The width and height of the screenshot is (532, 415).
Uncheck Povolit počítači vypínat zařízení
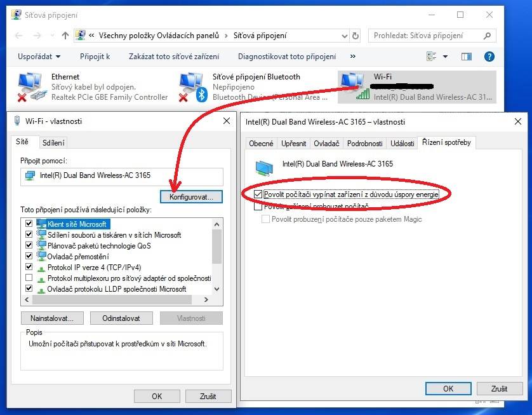click(x=258, y=194)
